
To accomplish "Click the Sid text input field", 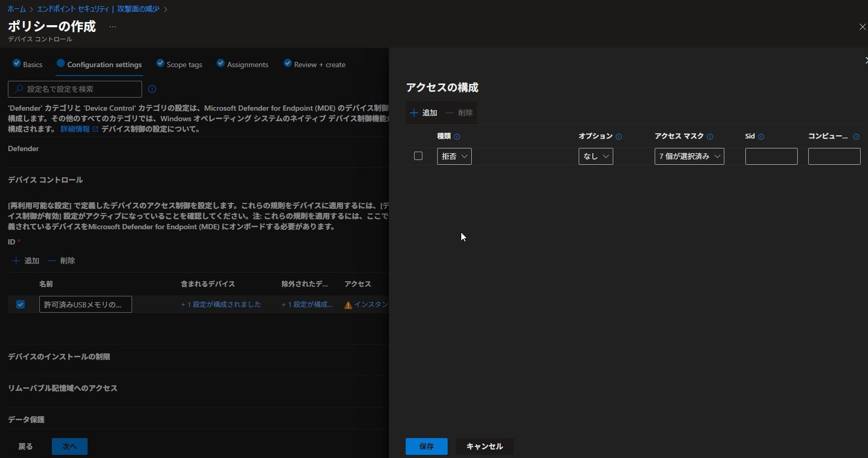I will pos(771,156).
